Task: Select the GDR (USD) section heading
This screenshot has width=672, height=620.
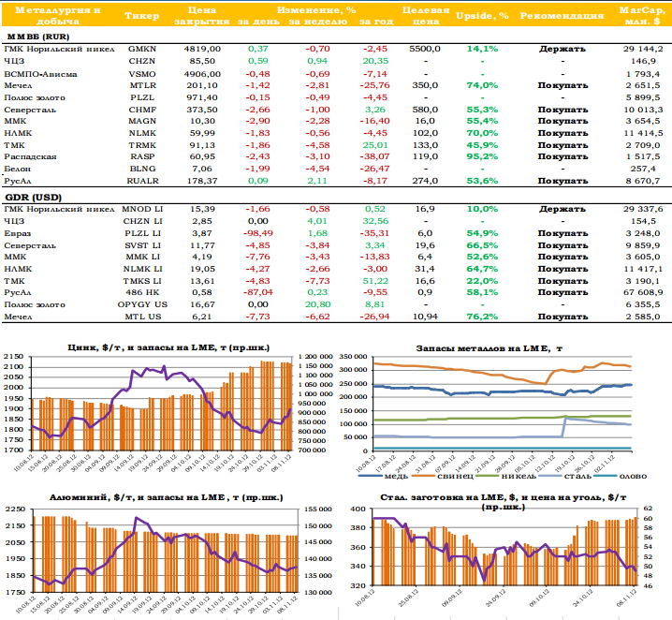Action: pos(34,198)
